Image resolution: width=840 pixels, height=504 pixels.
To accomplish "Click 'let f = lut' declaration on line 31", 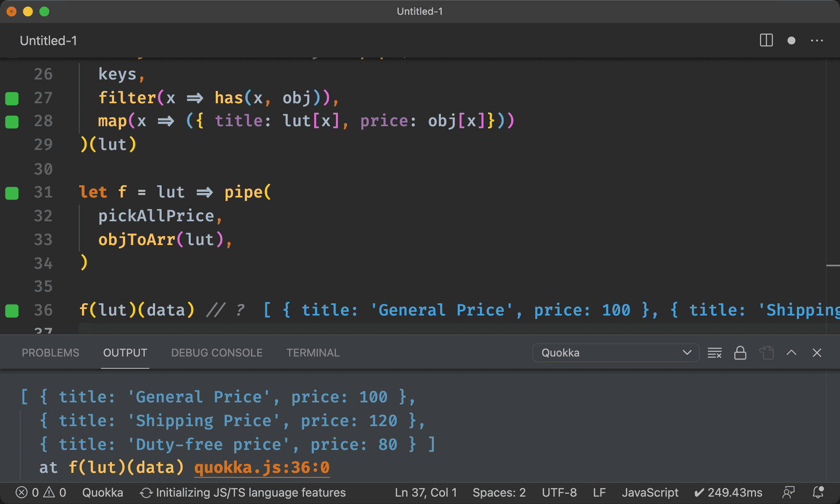I will point(132,192).
